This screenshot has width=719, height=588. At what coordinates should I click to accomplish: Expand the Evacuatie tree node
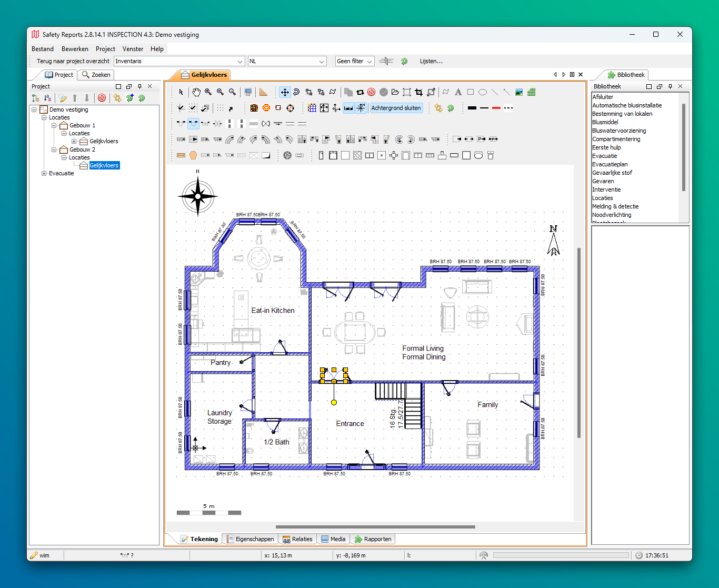[x=44, y=173]
